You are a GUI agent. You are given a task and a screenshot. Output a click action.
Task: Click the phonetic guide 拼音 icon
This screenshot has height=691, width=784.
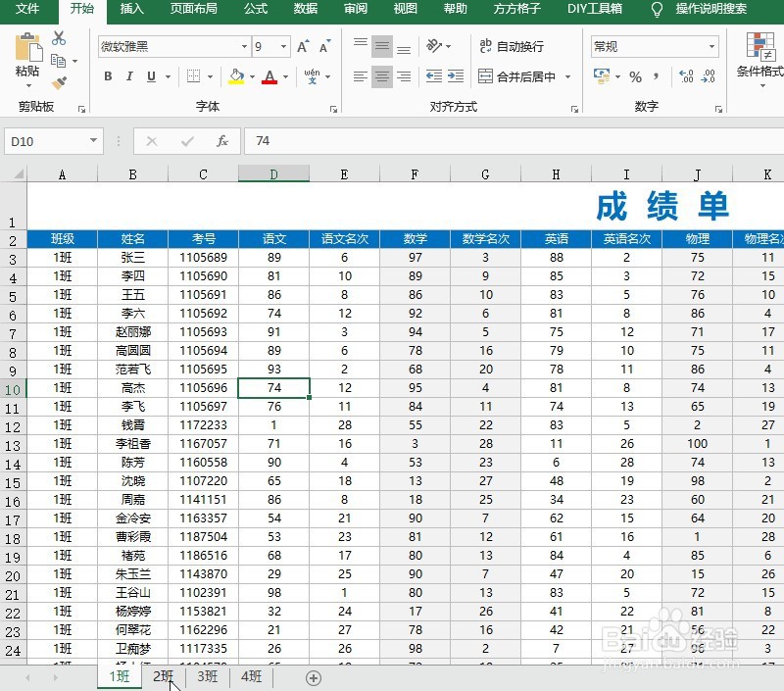312,74
